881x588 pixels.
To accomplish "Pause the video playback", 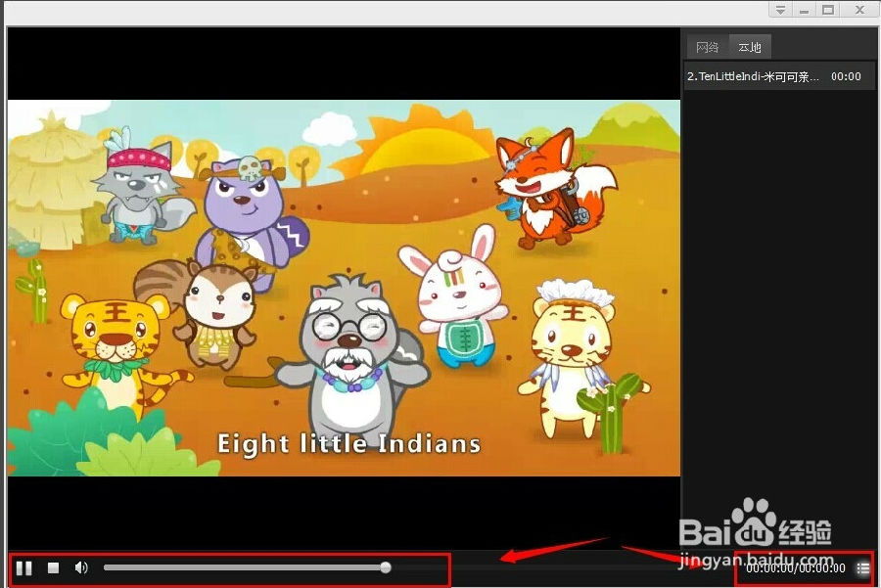I will point(23,567).
